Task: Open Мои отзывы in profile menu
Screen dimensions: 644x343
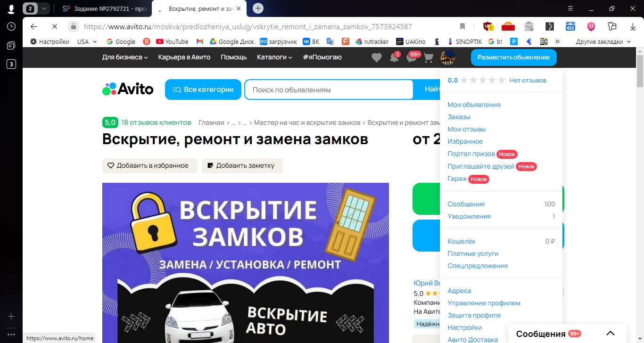Action: (x=466, y=129)
